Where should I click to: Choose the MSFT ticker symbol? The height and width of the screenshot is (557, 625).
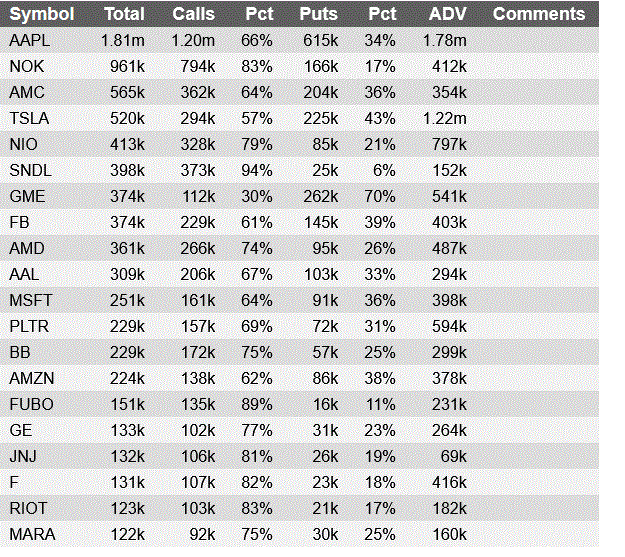(29, 300)
